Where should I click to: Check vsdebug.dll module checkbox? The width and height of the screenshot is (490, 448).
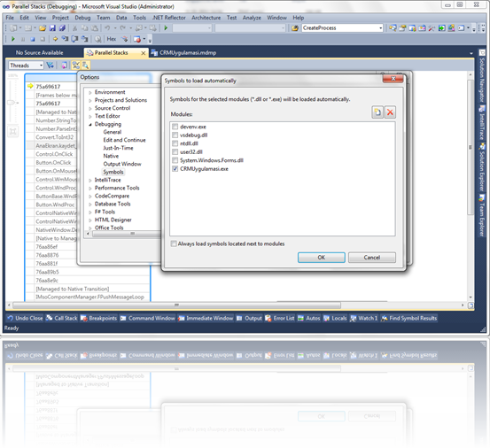click(175, 135)
